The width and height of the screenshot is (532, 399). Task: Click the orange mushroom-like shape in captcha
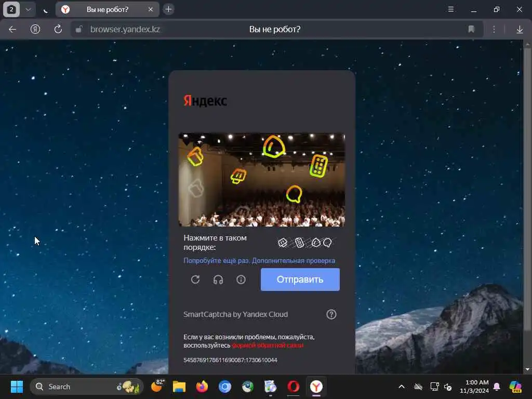coord(238,176)
